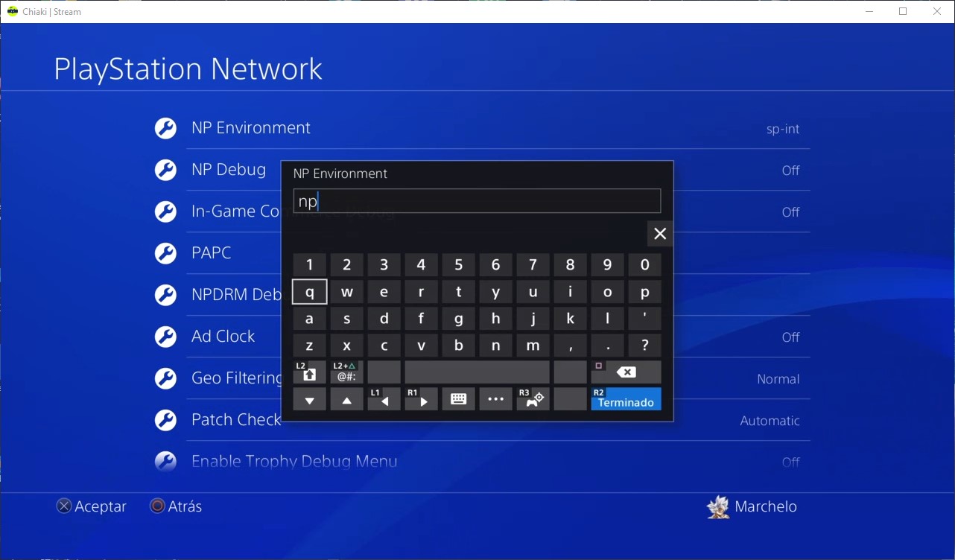Tap the number 0 key

(645, 265)
